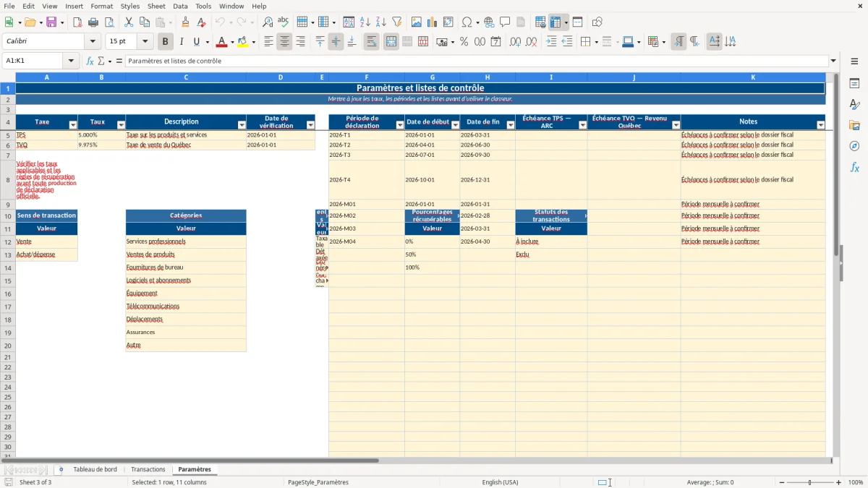Screen dimensions: 868x488
Task: Click the Clear Direct Formatting icon
Action: (x=201, y=22)
